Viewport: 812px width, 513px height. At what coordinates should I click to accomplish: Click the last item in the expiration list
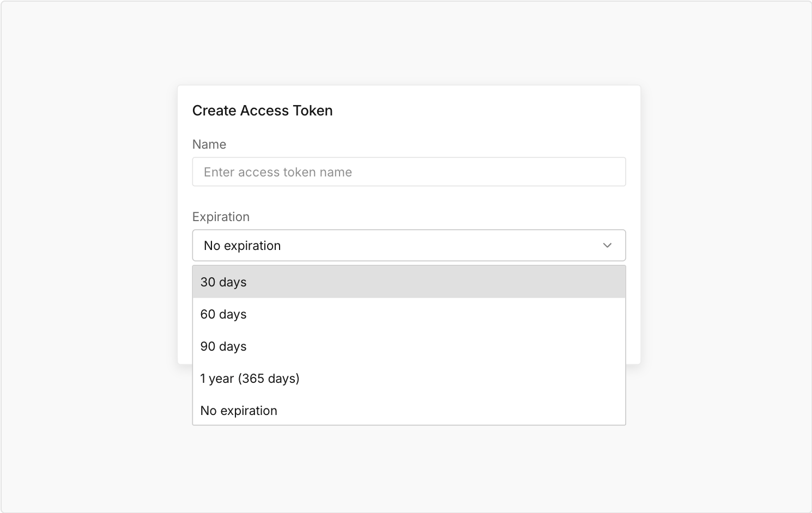409,411
